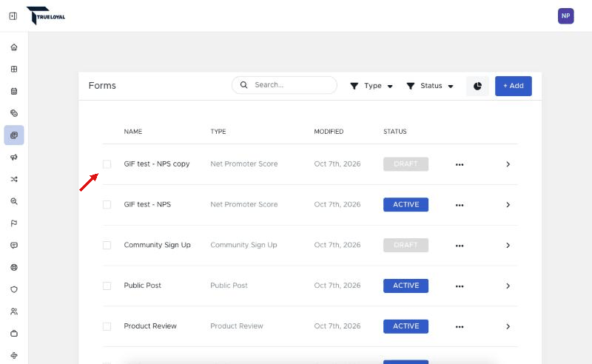Open more options for GIF test - NPS
This screenshot has width=592, height=364.
tap(460, 205)
